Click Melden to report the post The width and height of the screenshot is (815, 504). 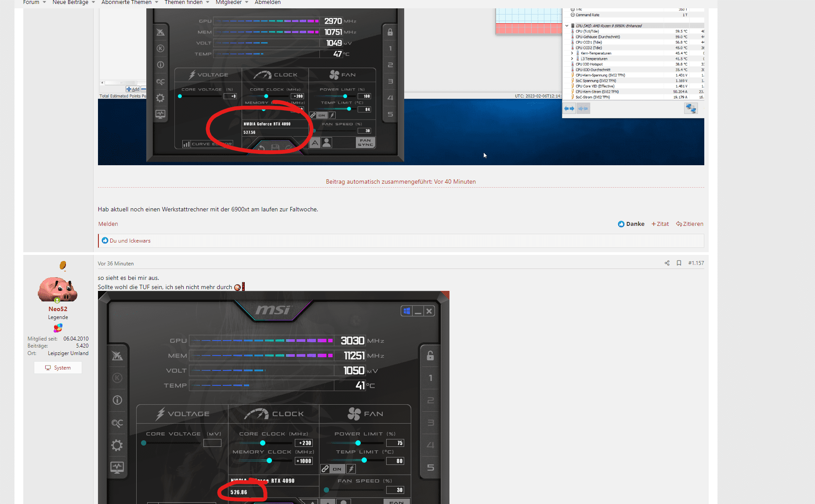pos(108,224)
